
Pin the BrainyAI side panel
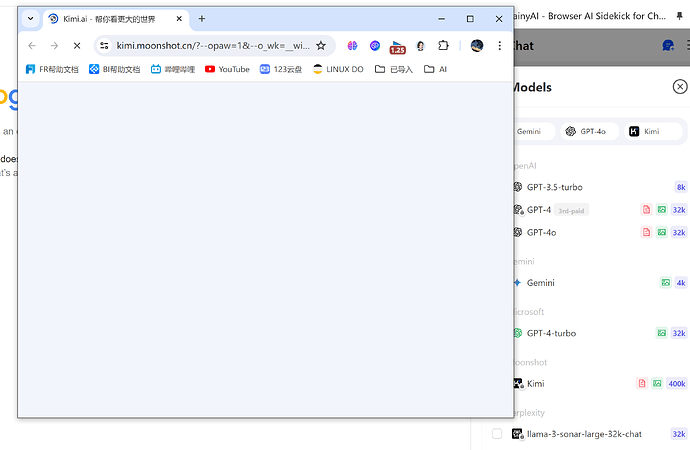pos(679,16)
